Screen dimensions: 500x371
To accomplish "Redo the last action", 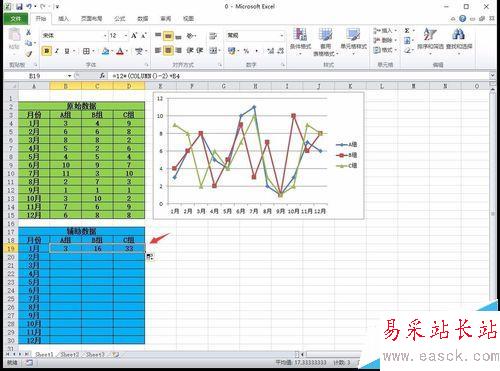I will tap(42, 6).
